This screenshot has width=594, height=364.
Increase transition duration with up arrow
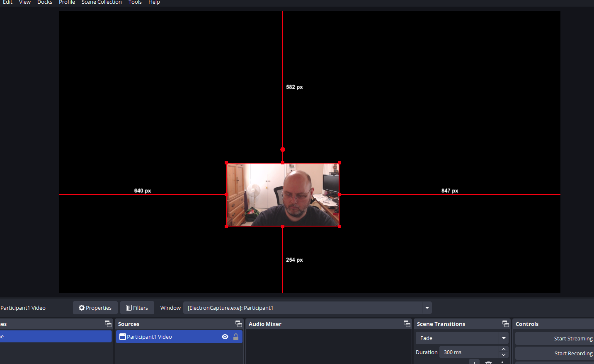click(504, 349)
